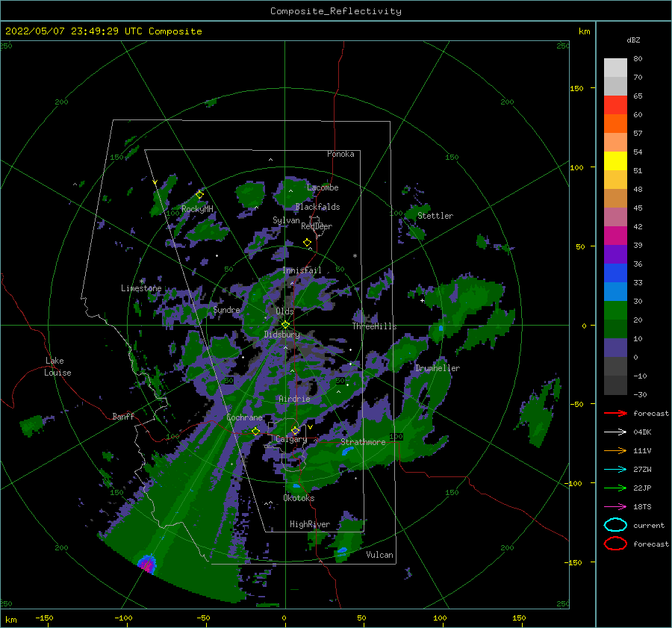
Task: Select the yellow 51 dBZ color swatch
Action: [615, 161]
